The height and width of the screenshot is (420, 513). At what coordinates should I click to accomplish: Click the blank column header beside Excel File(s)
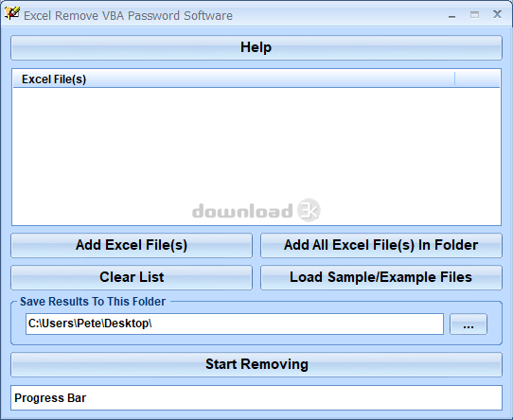click(x=477, y=79)
